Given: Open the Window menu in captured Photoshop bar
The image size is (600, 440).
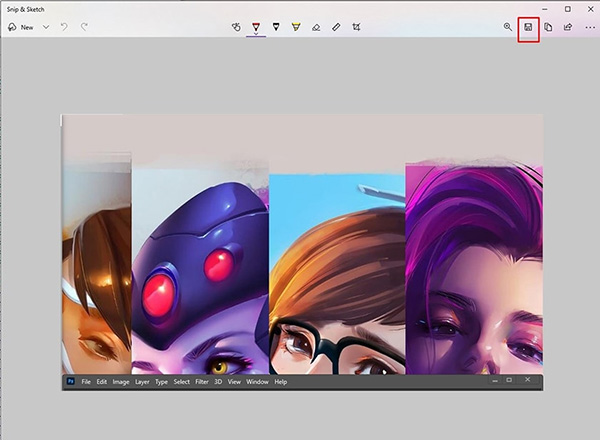Looking at the screenshot, I should point(258,381).
